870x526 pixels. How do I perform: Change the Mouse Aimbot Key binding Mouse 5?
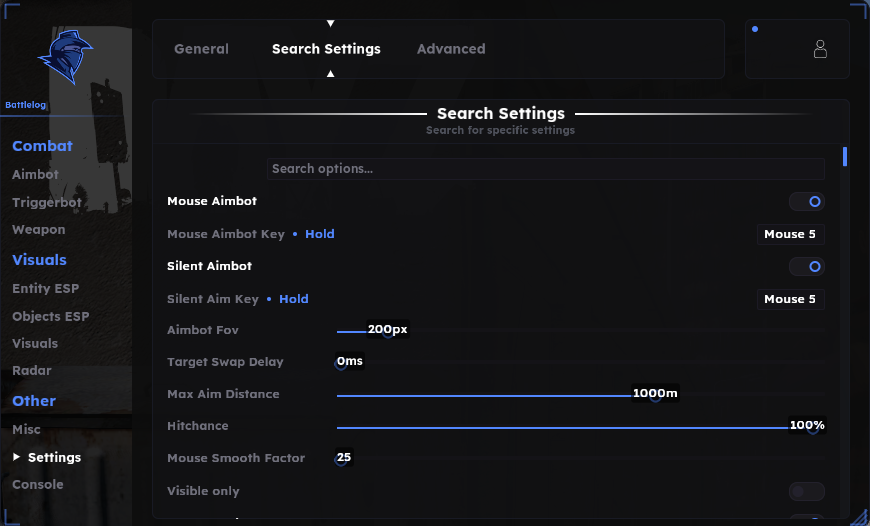(x=790, y=234)
